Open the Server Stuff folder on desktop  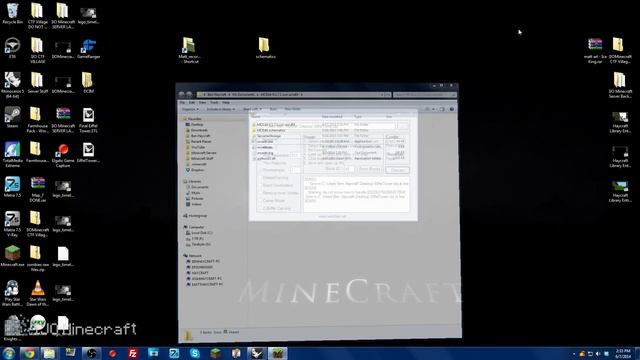pos(38,82)
